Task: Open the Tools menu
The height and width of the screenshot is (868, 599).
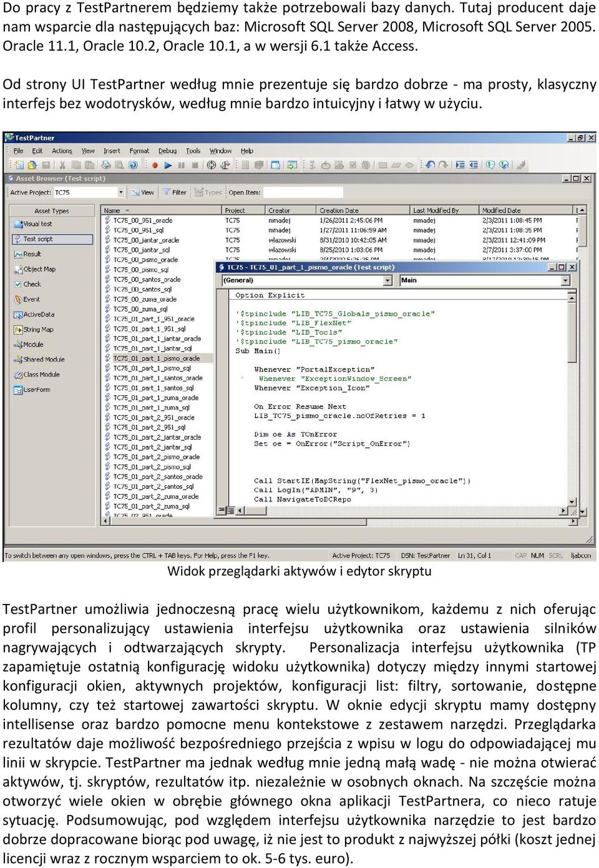Action: point(193,150)
